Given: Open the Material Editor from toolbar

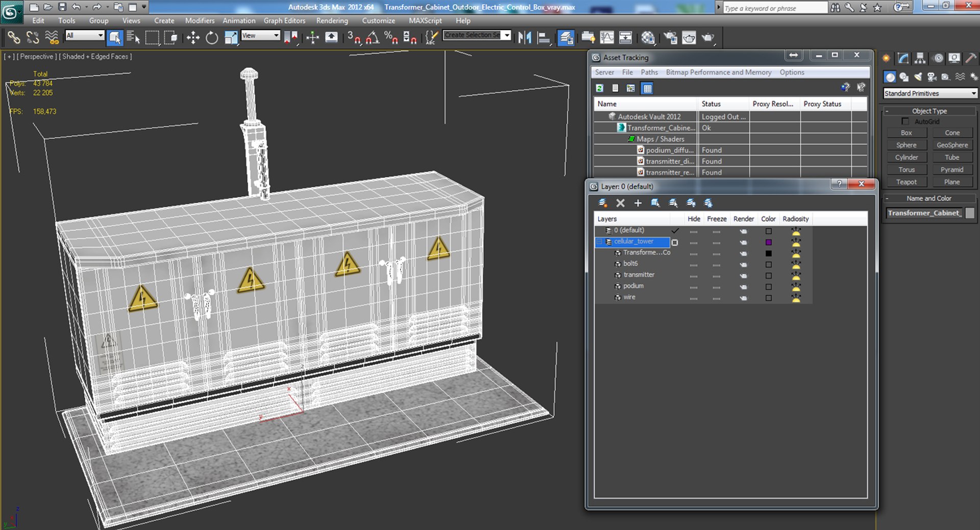Looking at the screenshot, I should (648, 37).
